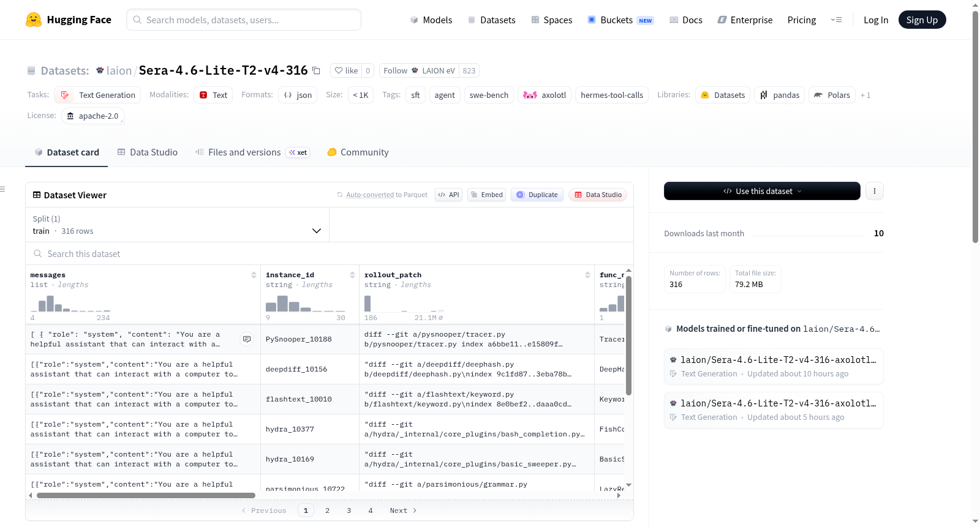Click the instance_id lengths histogram
Image resolution: width=980 pixels, height=527 pixels.
tap(306, 303)
